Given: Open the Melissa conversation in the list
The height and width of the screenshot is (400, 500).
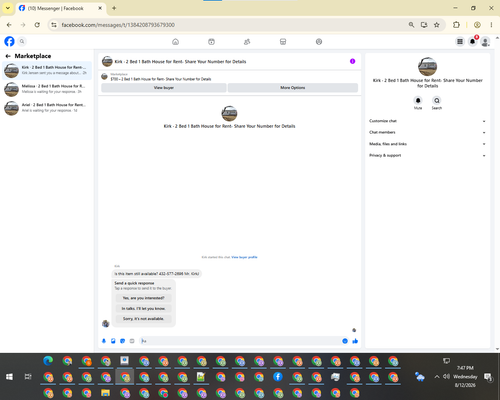Looking at the screenshot, I should (47, 89).
